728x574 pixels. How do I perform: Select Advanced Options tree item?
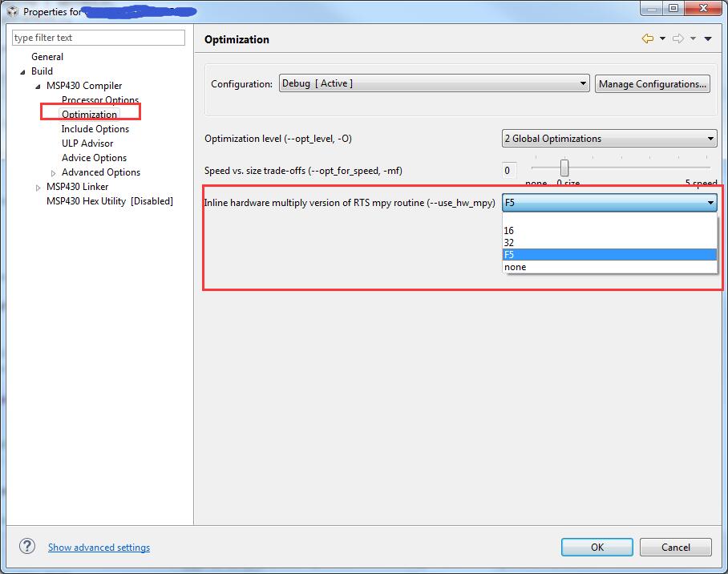tap(101, 172)
